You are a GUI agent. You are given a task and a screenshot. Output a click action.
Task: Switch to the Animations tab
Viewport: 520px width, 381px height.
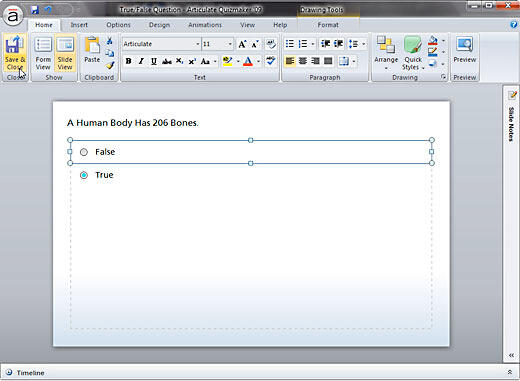point(205,25)
